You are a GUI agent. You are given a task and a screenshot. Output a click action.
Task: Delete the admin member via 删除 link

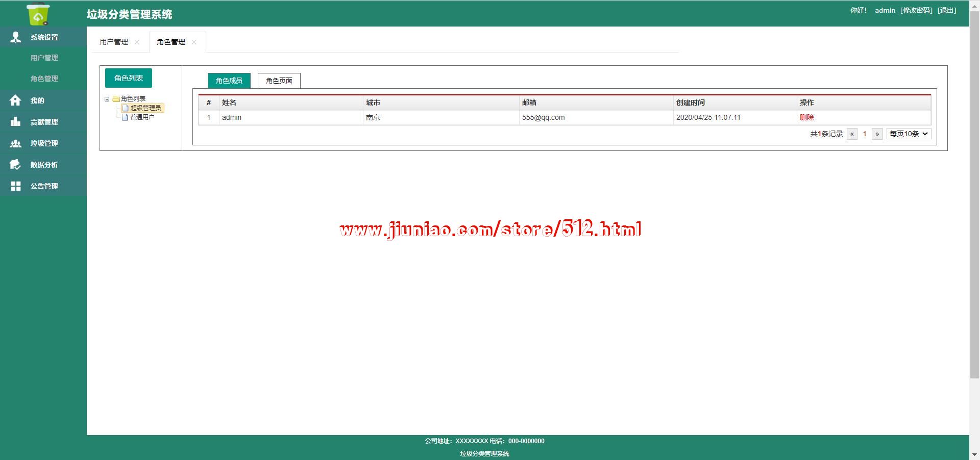click(806, 117)
